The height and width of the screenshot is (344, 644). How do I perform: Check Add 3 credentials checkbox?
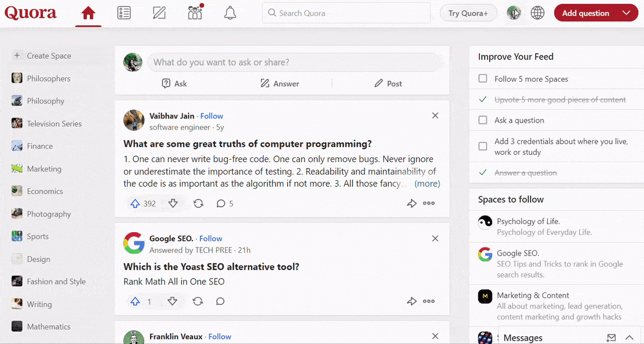[483, 146]
